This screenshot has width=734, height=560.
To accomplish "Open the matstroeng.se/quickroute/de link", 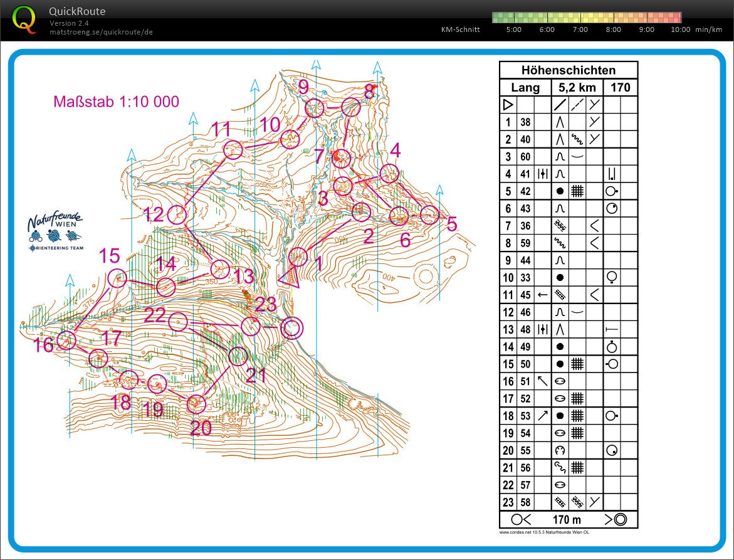I will (101, 32).
